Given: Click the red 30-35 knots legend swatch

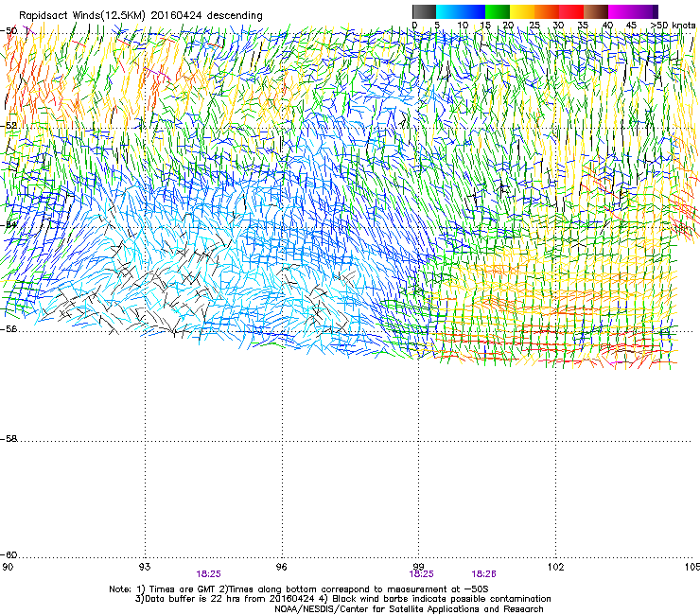Looking at the screenshot, I should (x=571, y=11).
